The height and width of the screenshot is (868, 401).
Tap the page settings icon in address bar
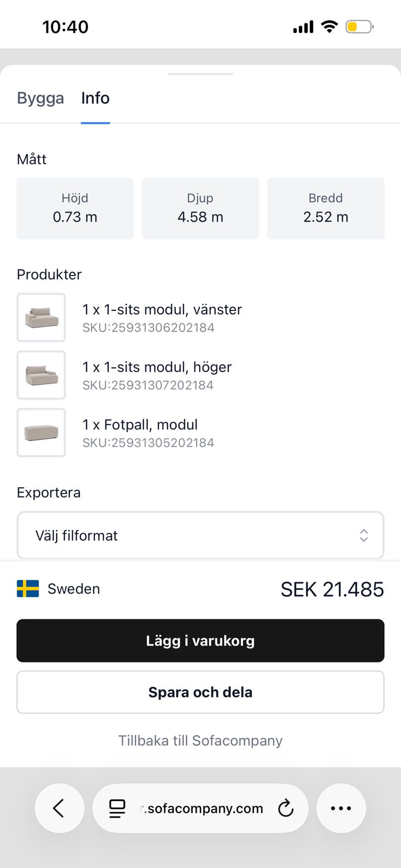point(117,808)
